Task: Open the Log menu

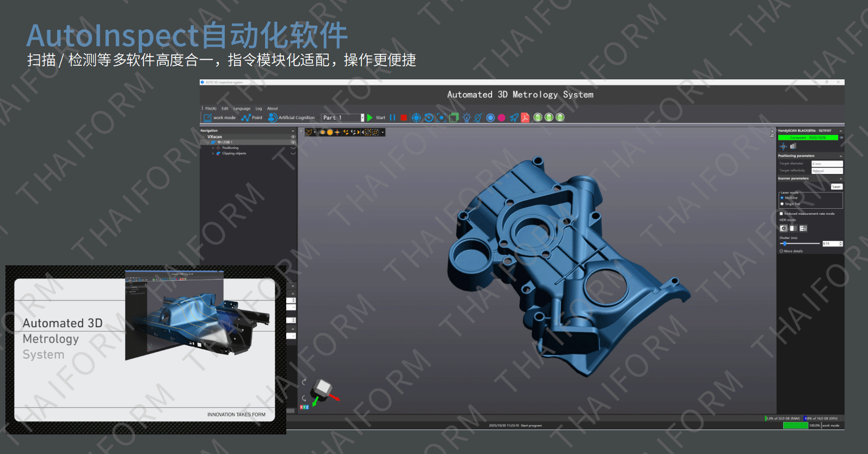Action: (258, 109)
